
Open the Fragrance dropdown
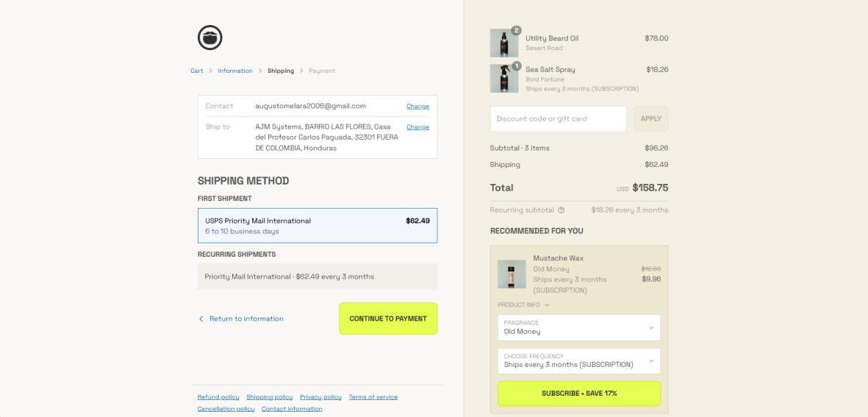coord(579,328)
